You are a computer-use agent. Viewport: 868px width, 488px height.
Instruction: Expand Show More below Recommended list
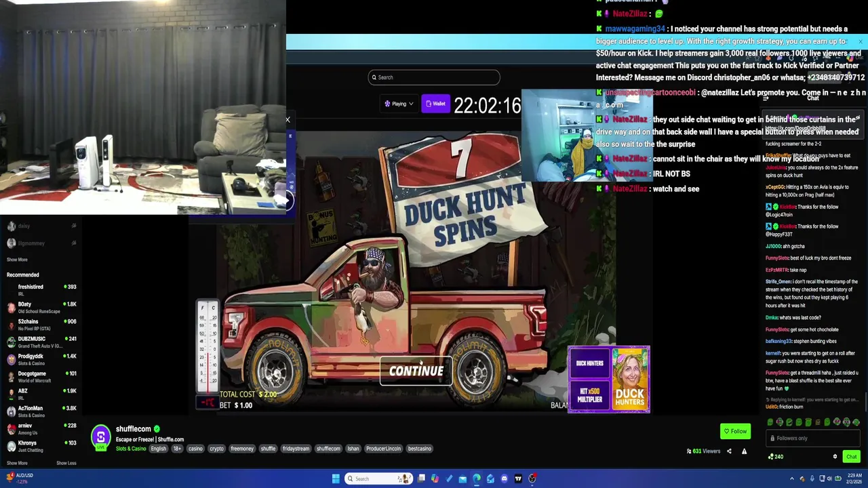[x=17, y=463]
